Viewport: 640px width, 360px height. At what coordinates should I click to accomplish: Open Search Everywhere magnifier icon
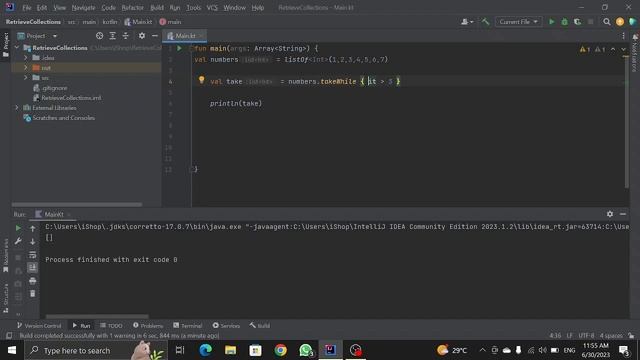pyautogui.click(x=607, y=22)
